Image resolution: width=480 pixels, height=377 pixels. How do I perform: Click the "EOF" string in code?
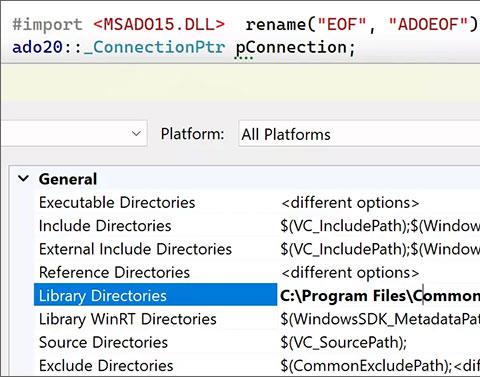(x=342, y=24)
